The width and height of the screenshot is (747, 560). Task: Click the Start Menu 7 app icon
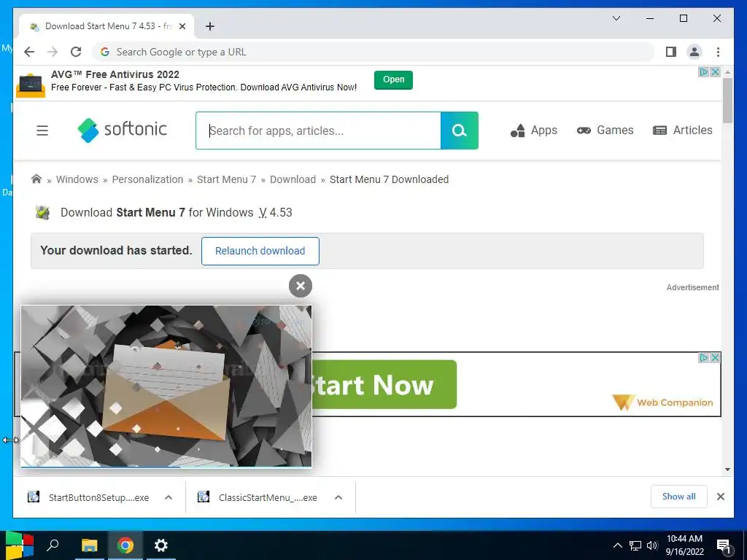pos(43,212)
